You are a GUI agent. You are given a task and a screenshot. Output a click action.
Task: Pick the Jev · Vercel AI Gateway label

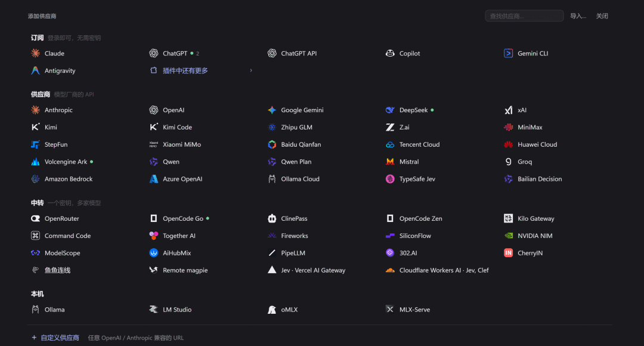pyautogui.click(x=313, y=270)
